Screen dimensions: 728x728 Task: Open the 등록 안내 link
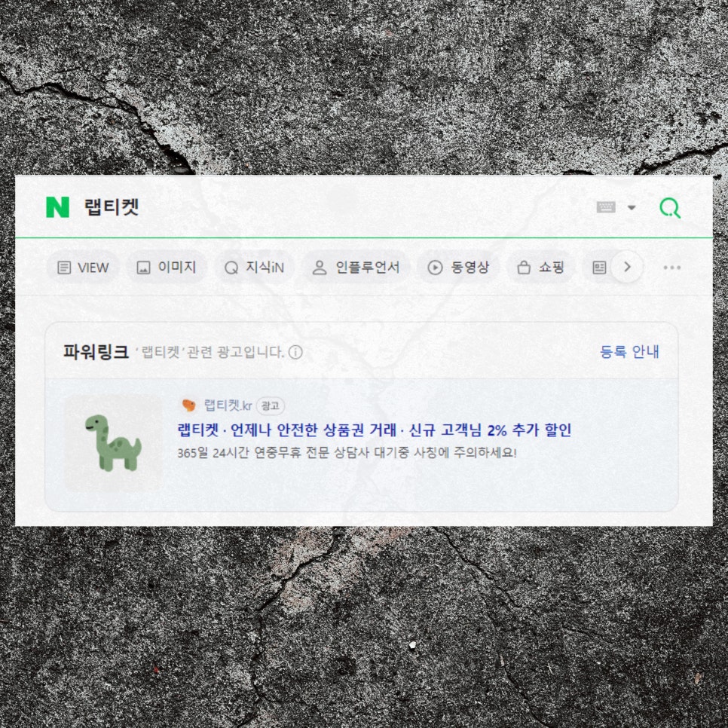click(x=629, y=352)
